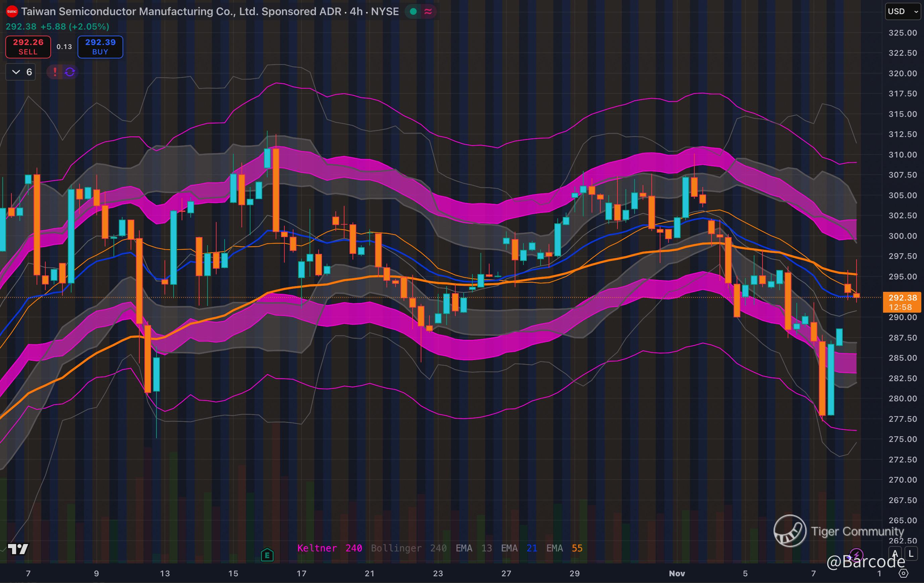Open chart settings hexagon gear icon
924x583 pixels.
[x=904, y=573]
